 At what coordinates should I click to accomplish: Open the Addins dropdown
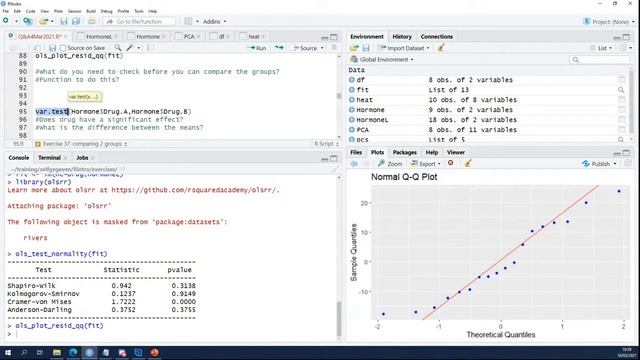(x=214, y=21)
